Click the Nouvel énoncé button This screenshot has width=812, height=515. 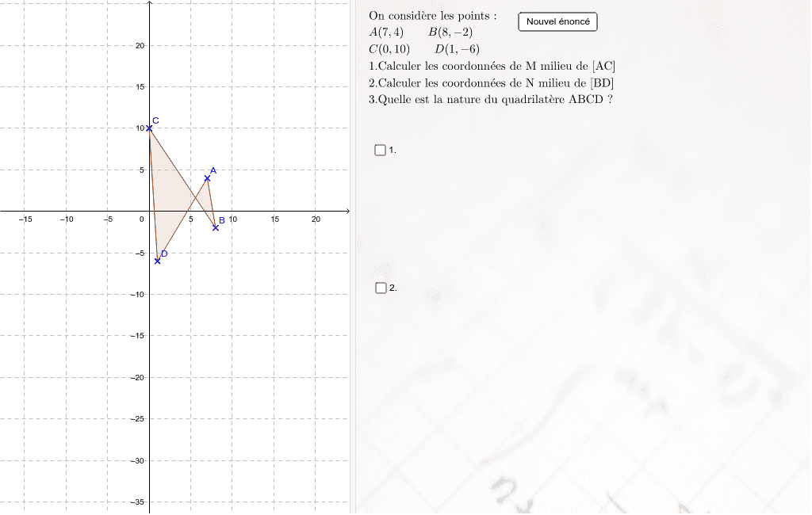(x=557, y=22)
